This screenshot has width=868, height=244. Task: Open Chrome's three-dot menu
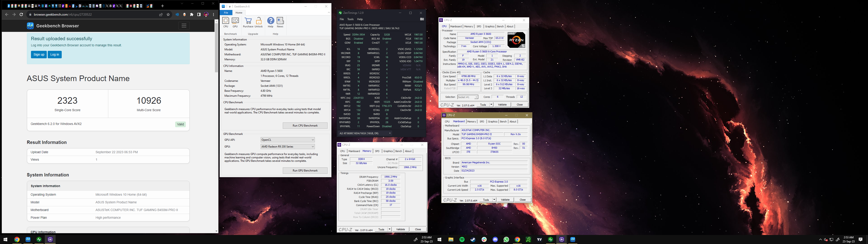(214, 14)
